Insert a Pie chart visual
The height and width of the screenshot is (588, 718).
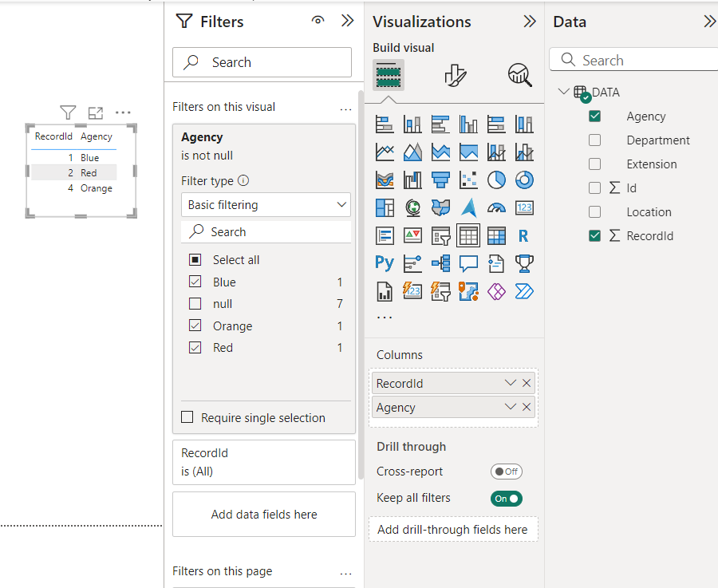(x=496, y=180)
